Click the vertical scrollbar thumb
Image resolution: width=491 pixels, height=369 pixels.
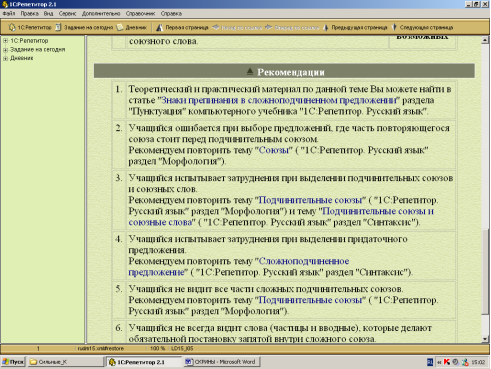(x=485, y=271)
